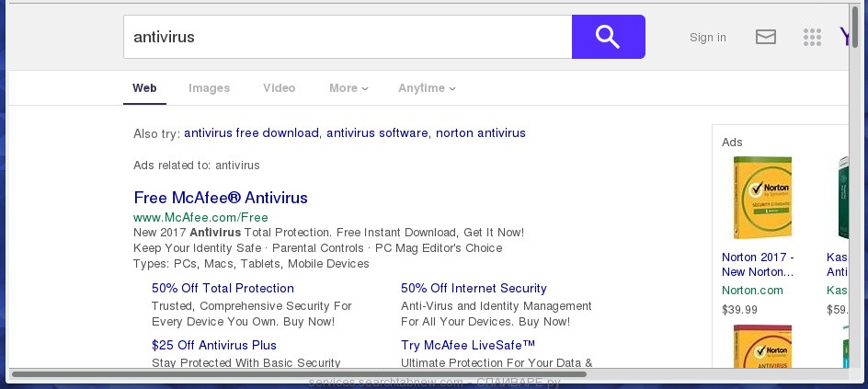Click the Norton Security product image
The height and width of the screenshot is (389, 868).
tap(762, 198)
